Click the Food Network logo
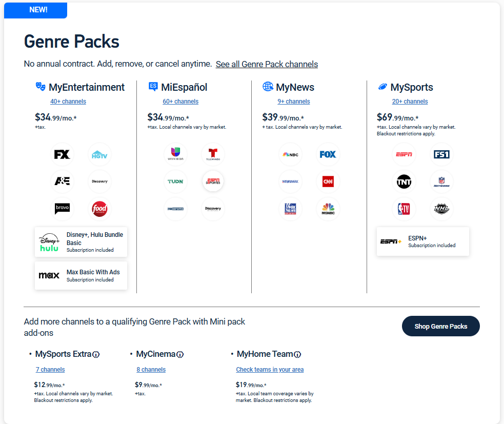The width and height of the screenshot is (504, 424). click(x=99, y=209)
